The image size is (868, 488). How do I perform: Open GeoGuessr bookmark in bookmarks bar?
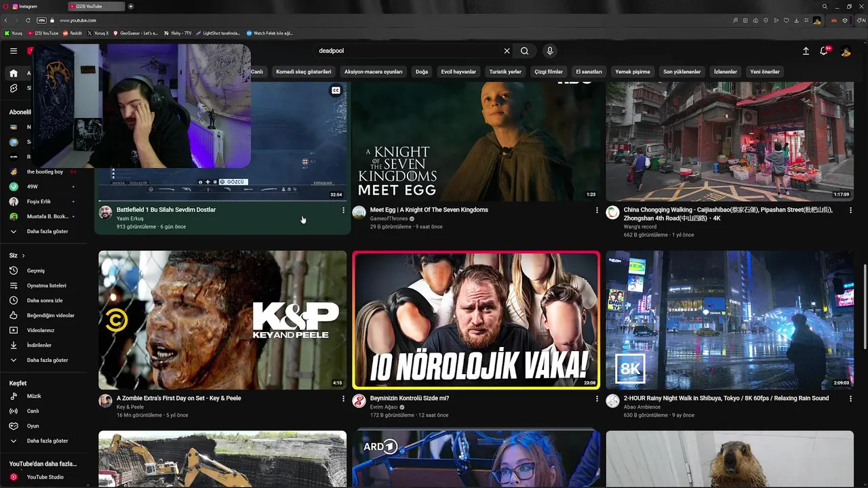point(135,33)
